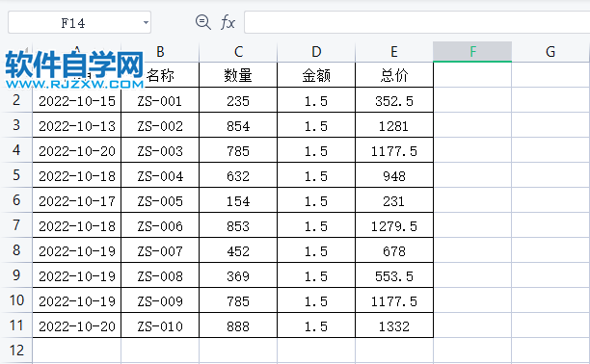590x364 pixels.
Task: Click quantity cell 853
Action: point(238,225)
